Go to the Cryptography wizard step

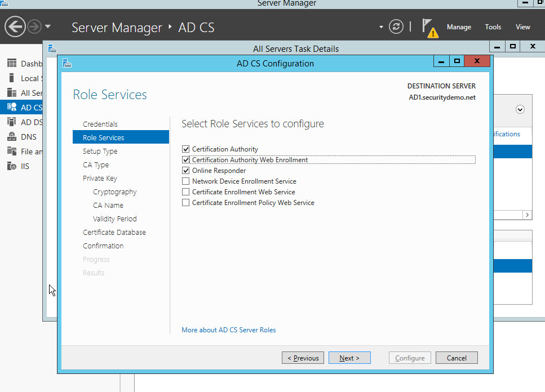tap(115, 191)
